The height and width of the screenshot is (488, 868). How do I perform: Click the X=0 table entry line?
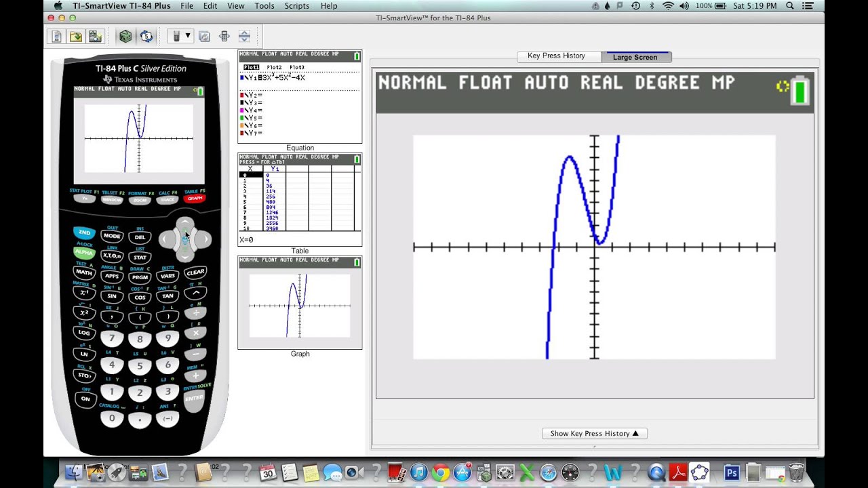click(x=300, y=239)
